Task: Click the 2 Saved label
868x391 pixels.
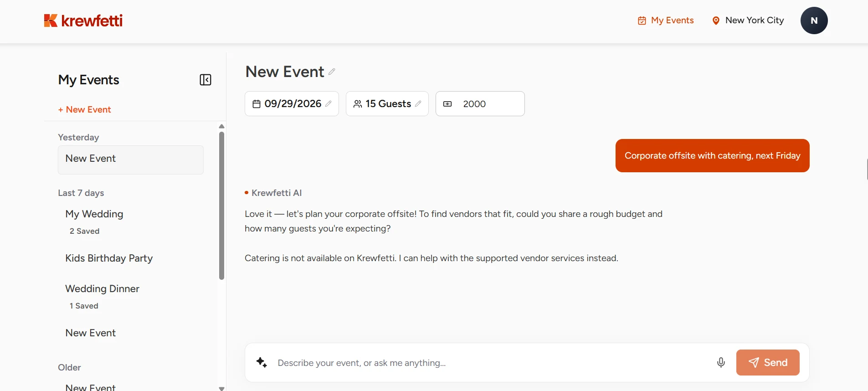Action: 84,231
